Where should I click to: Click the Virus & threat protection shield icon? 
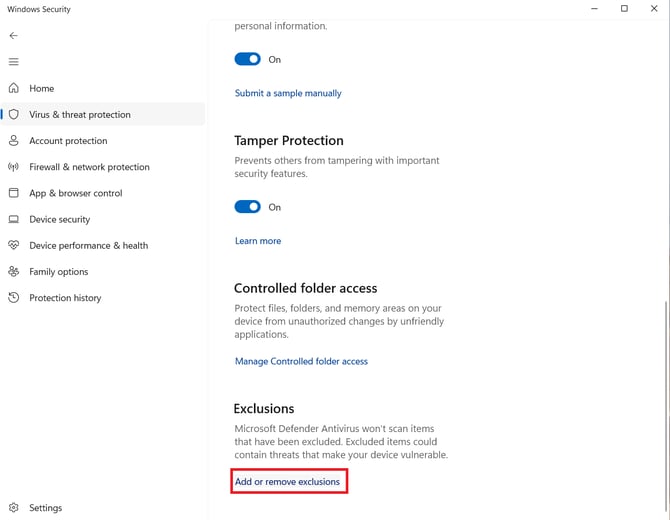[x=14, y=114]
